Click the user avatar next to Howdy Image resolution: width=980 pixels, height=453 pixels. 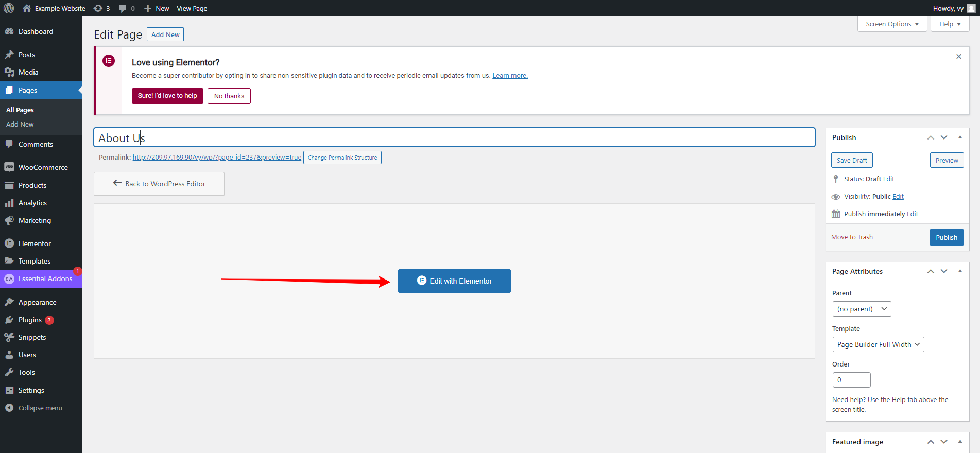[971, 8]
